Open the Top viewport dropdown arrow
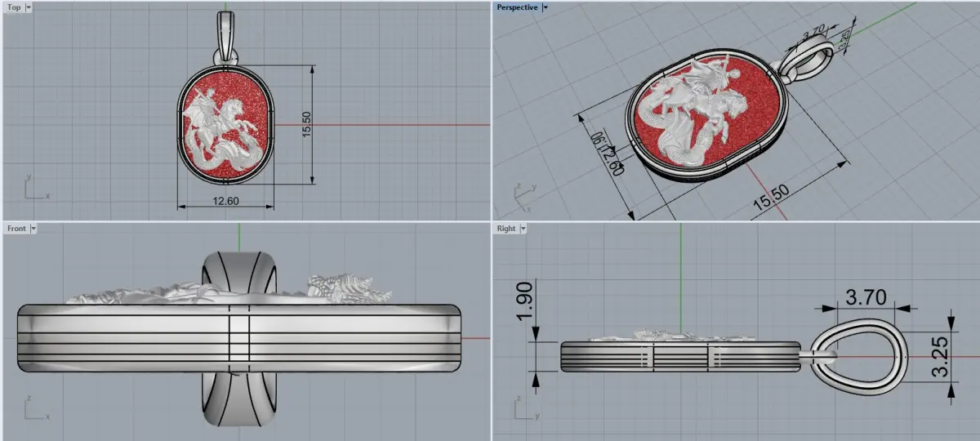The height and width of the screenshot is (441, 980). pos(29,7)
